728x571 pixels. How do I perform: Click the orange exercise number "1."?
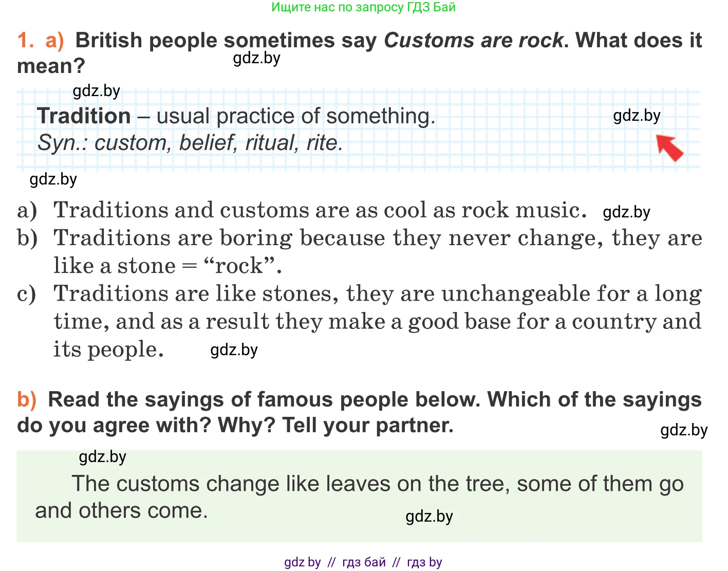[x=26, y=41]
